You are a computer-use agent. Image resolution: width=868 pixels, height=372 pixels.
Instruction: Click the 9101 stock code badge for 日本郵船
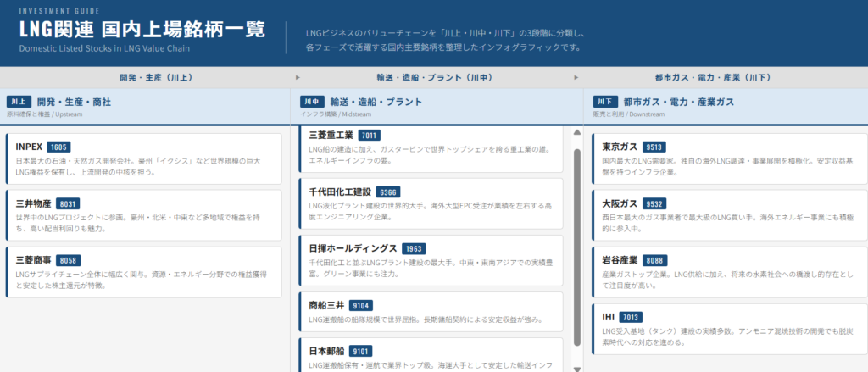(361, 351)
